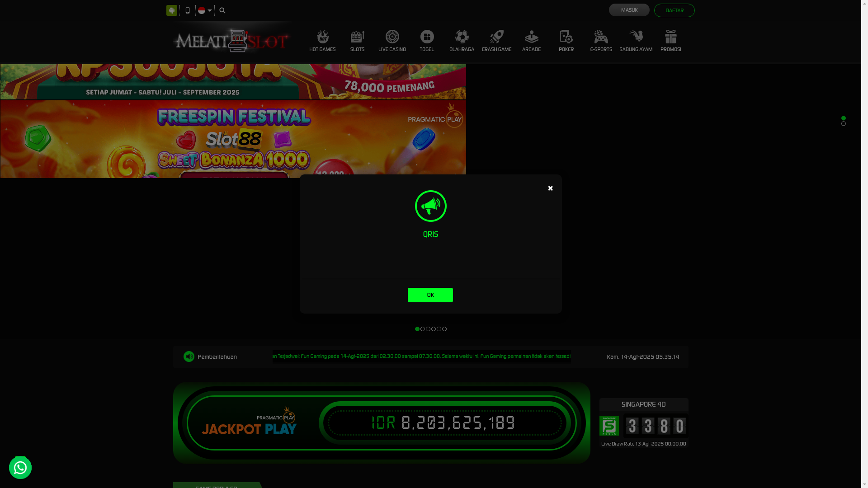Click the IDR jackpot amount display
Image resolution: width=868 pixels, height=488 pixels.
click(443, 423)
